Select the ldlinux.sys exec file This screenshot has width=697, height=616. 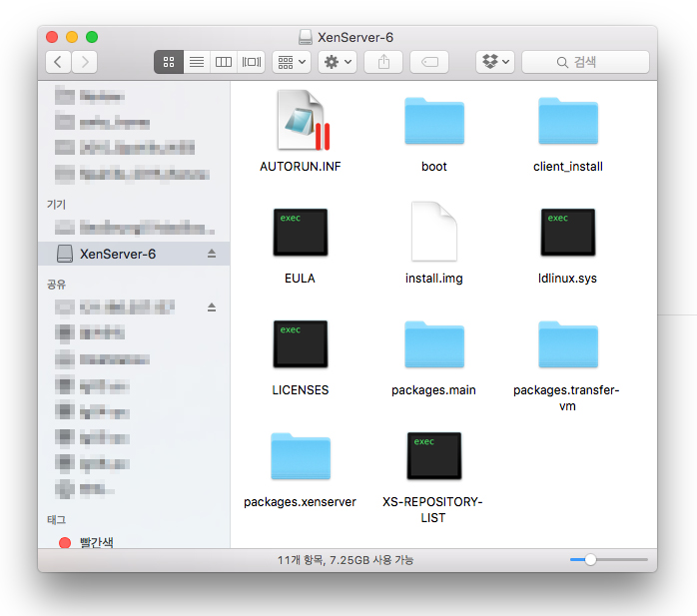(567, 235)
